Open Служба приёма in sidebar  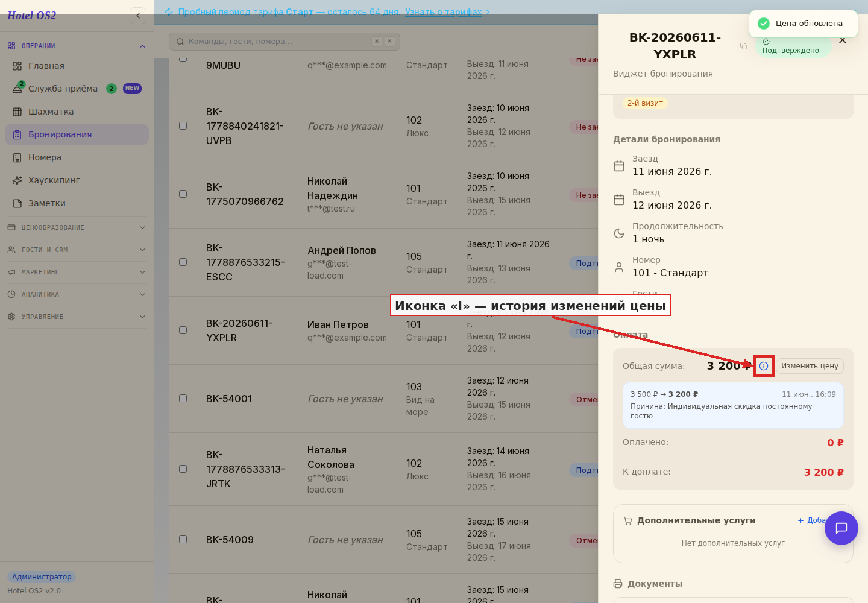tap(77, 89)
